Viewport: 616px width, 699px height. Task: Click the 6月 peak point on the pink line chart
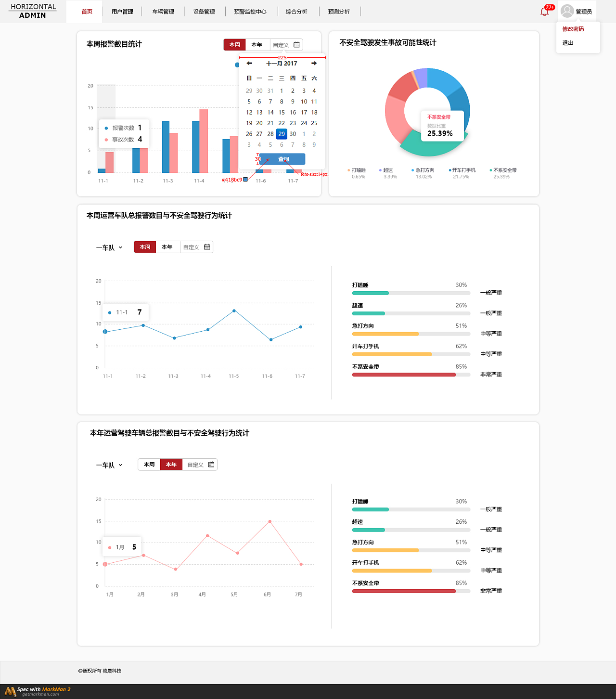click(x=269, y=521)
